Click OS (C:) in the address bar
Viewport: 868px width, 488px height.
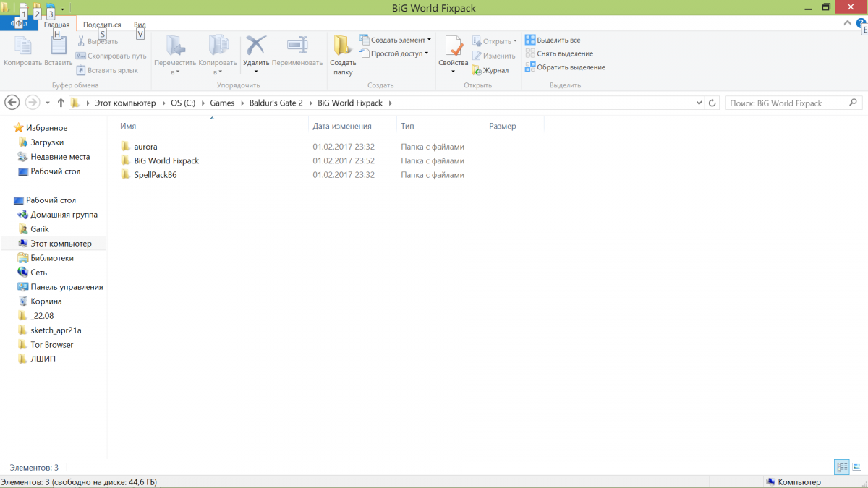click(183, 103)
